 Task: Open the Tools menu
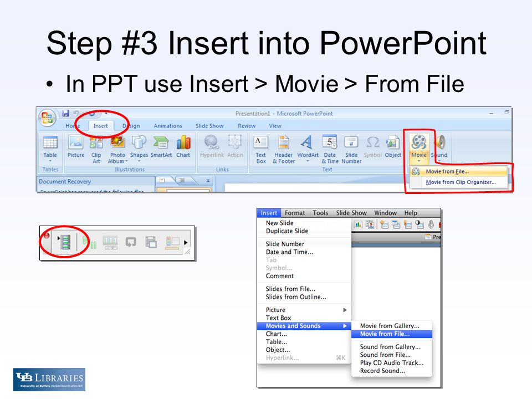coord(320,213)
